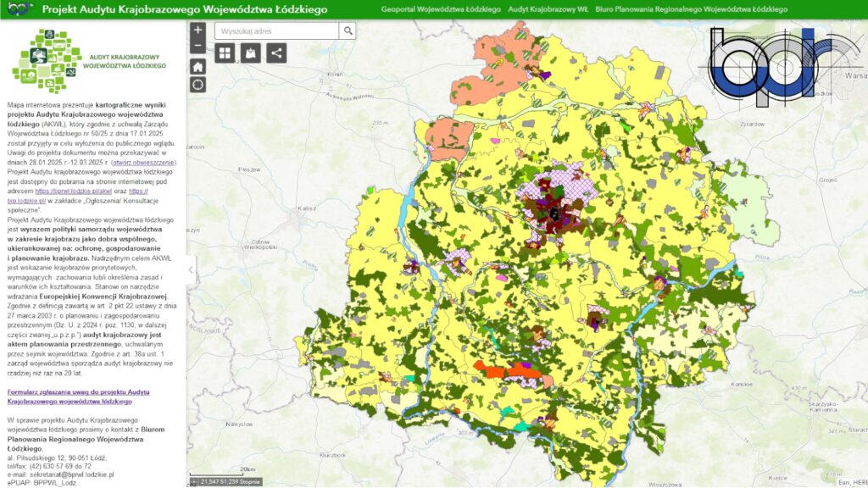Zoom in on the map

[198, 30]
